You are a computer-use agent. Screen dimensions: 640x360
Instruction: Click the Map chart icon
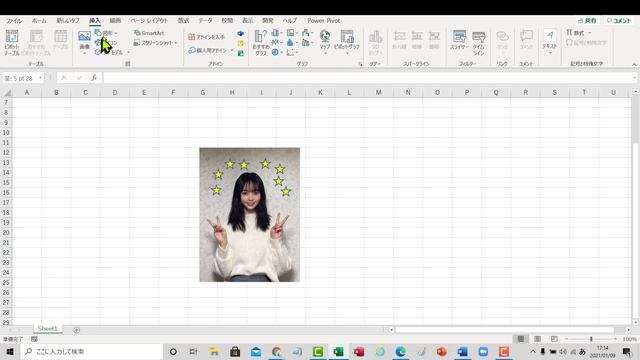point(325,41)
